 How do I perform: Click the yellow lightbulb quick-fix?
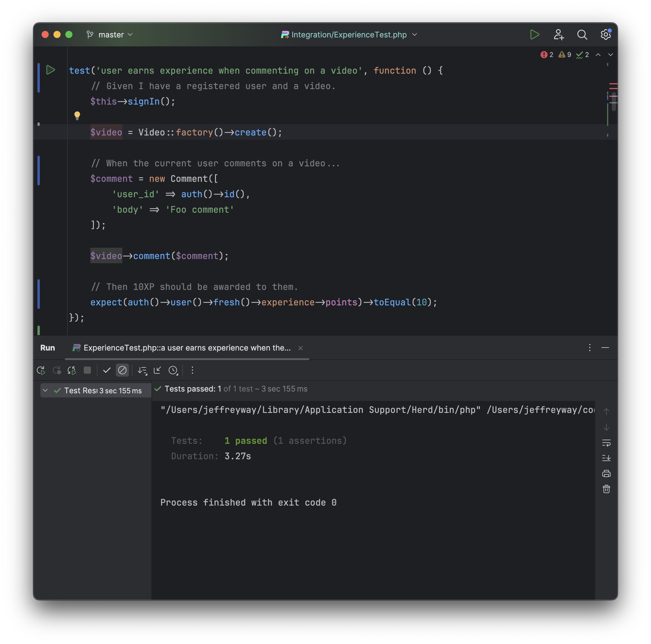pos(77,116)
